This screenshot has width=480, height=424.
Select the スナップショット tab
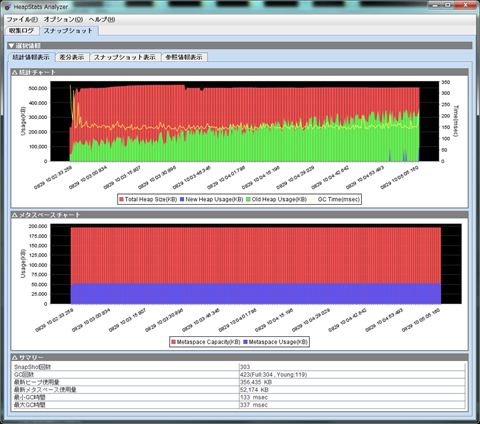point(68,31)
